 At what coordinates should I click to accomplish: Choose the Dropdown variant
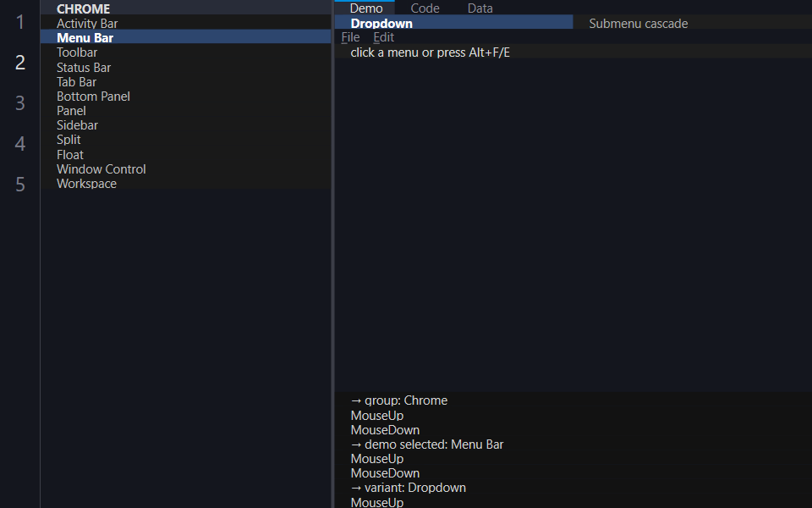(x=453, y=24)
